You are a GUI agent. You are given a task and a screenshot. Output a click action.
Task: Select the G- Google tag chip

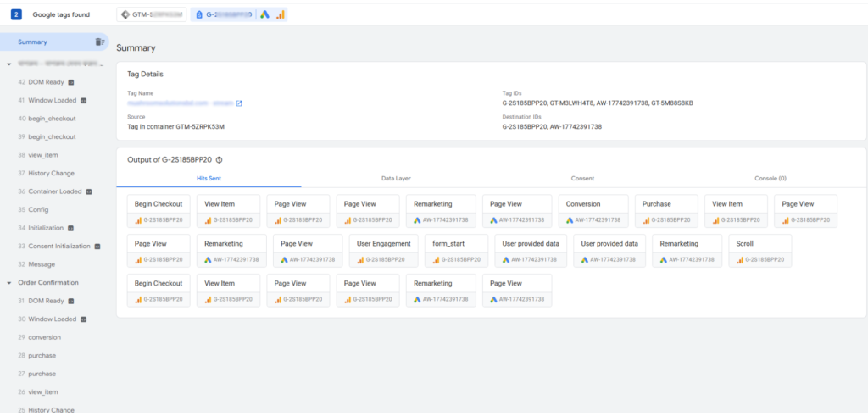238,14
